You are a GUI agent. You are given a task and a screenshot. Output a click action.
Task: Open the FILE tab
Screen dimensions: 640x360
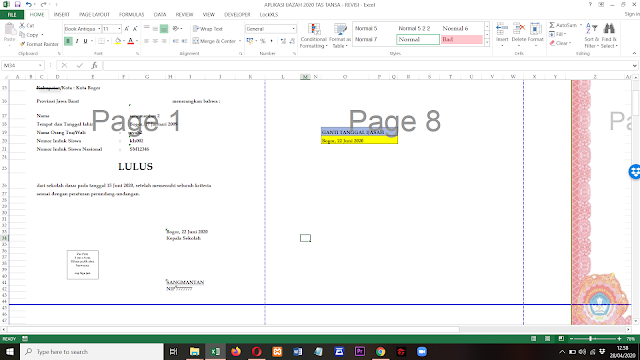[12, 15]
